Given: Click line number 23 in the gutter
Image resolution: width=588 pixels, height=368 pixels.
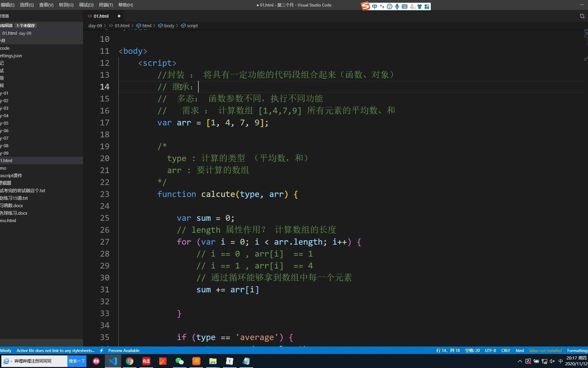Looking at the screenshot, I should pyautogui.click(x=104, y=194).
